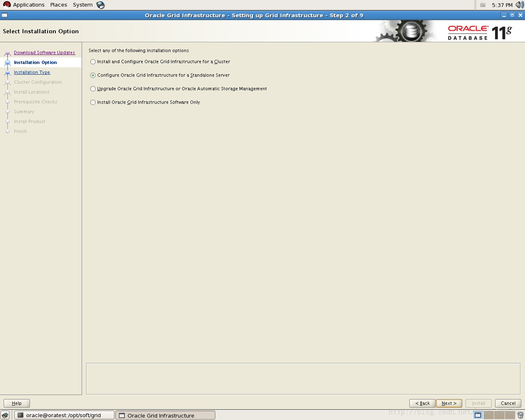525x420 pixels.
Task: Click the 'Finish' step text
Action: [21, 131]
